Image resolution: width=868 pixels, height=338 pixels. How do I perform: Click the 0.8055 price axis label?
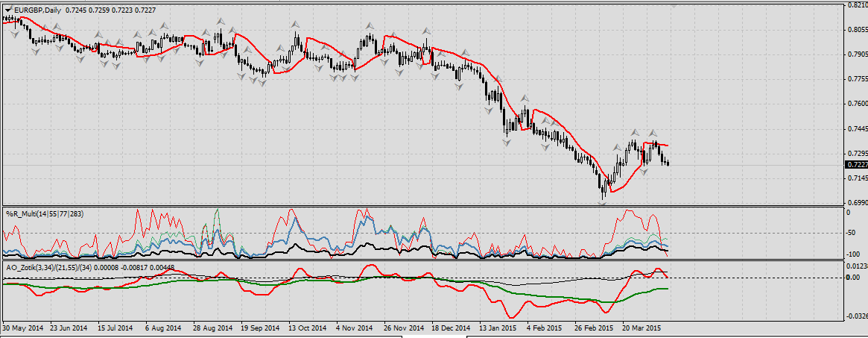857,29
